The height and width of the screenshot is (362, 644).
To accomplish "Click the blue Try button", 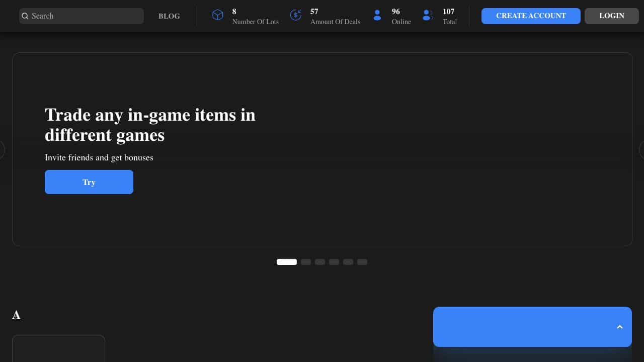I will (x=89, y=182).
